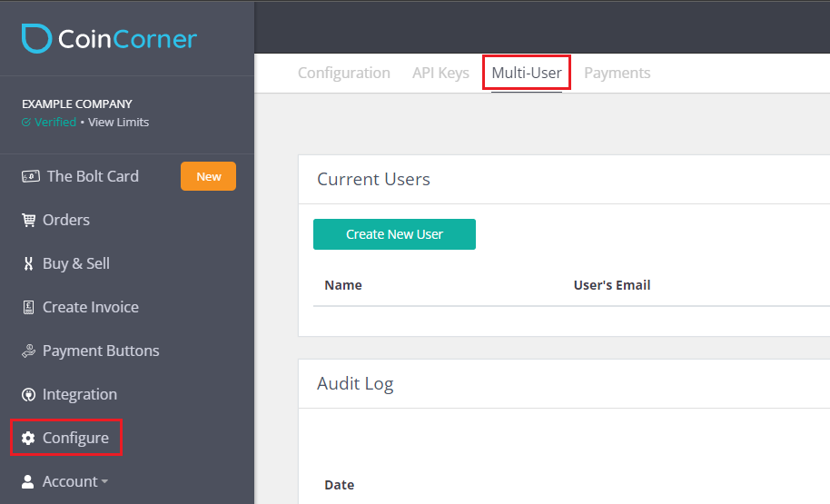
Task: Click the EXAMPLE COMPANY name
Action: (77, 104)
